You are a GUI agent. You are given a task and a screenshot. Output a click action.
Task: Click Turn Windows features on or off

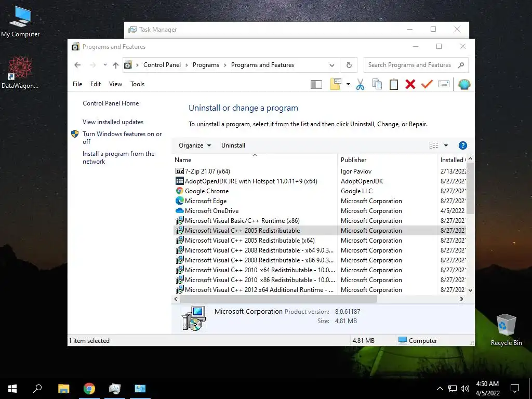122,138
